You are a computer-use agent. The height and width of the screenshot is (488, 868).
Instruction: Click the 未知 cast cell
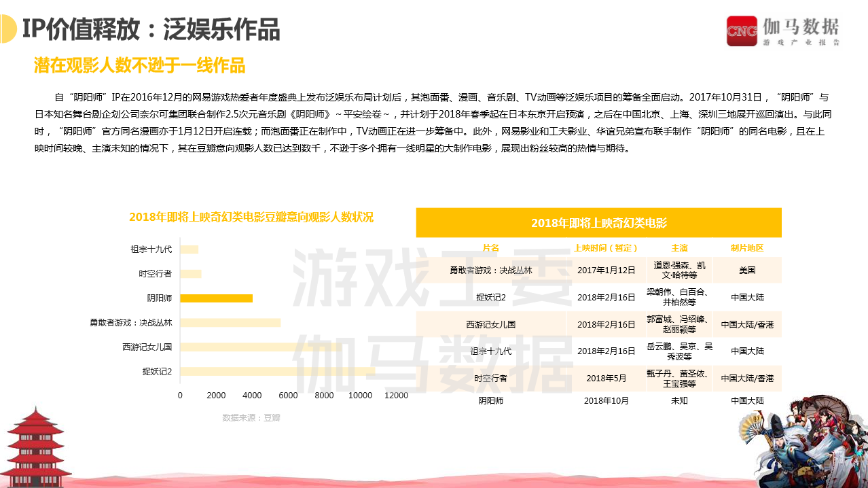[x=679, y=400]
